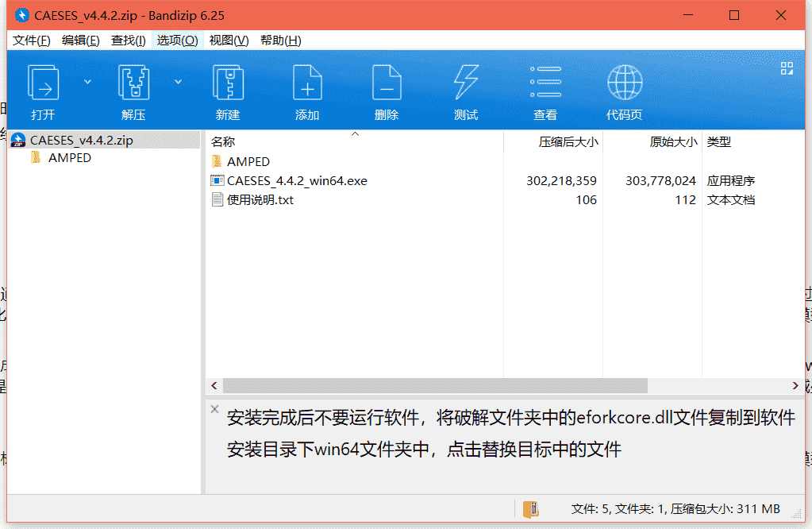Click the Delete (删除) toolbar icon

[x=387, y=83]
